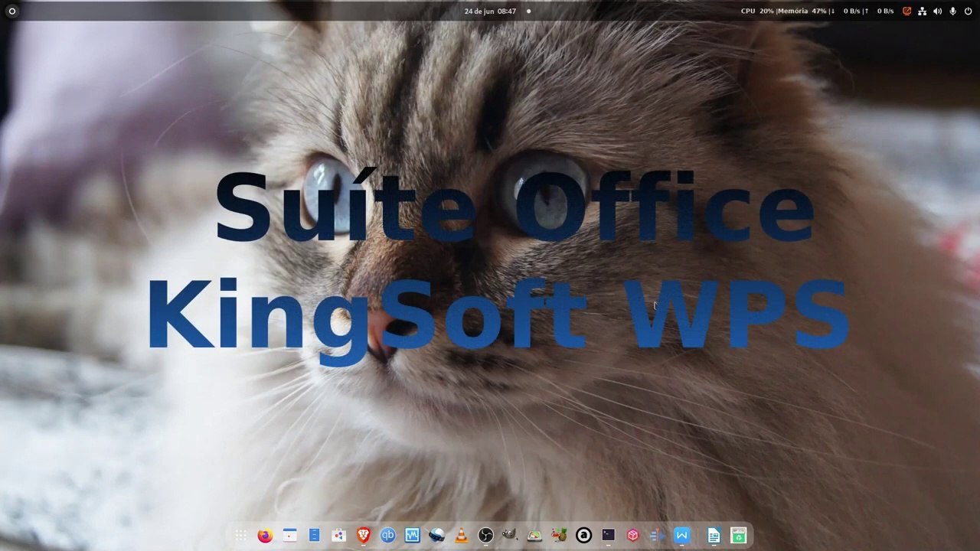The height and width of the screenshot is (551, 980).
Task: Launch GIMP from the dock
Action: pyautogui.click(x=510, y=536)
